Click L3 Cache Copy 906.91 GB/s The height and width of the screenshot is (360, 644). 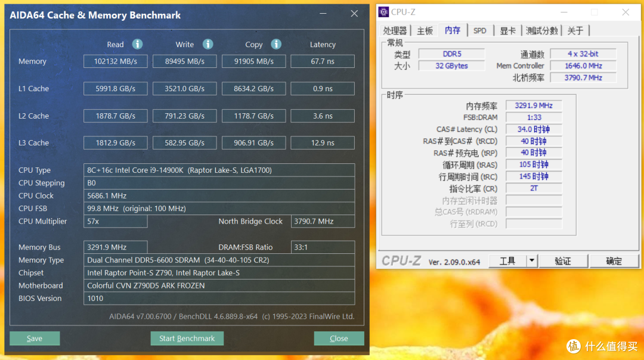[x=254, y=143]
